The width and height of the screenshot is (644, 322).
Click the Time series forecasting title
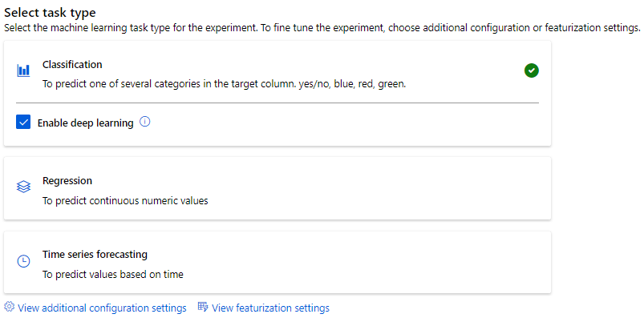pyautogui.click(x=95, y=255)
